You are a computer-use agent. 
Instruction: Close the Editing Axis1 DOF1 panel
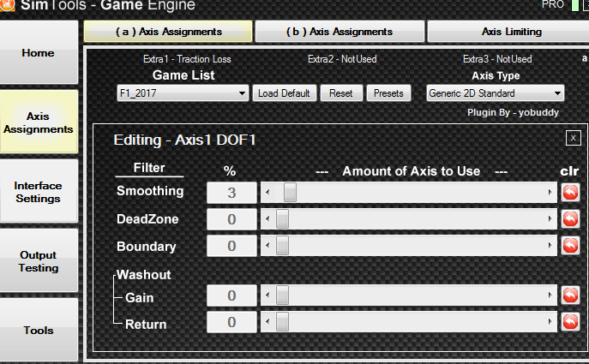[574, 138]
